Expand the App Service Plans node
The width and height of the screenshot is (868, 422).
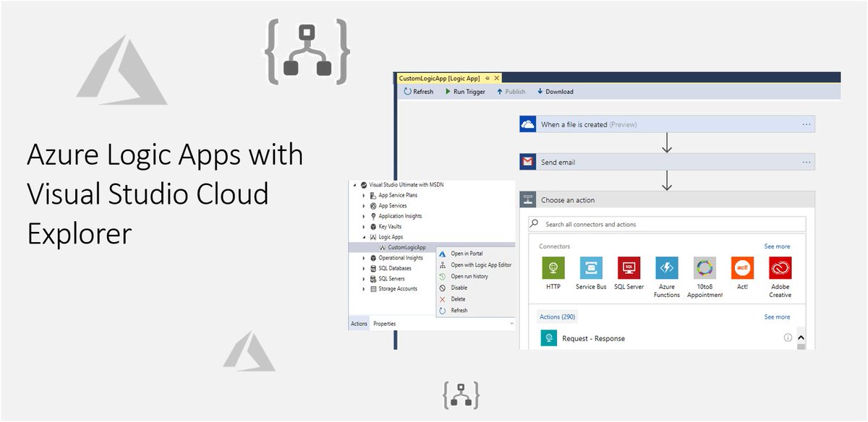(x=364, y=195)
